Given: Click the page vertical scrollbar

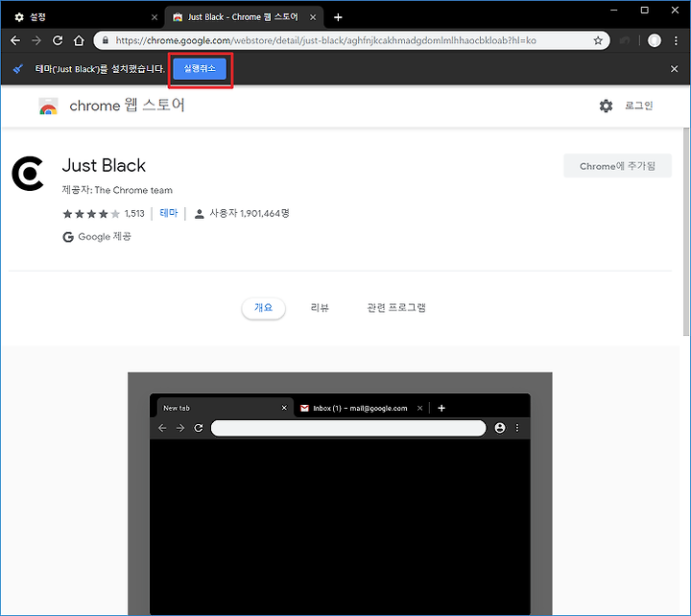Looking at the screenshot, I should 685,232.
